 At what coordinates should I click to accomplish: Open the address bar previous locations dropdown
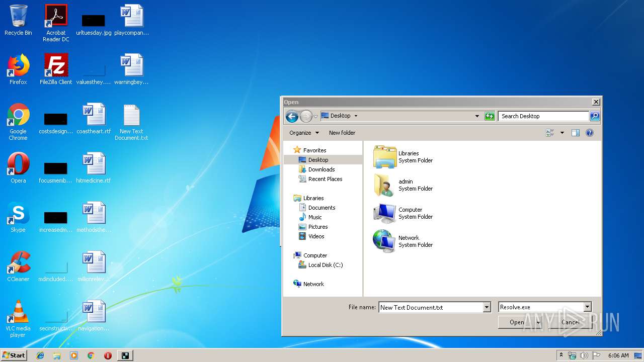(x=477, y=116)
